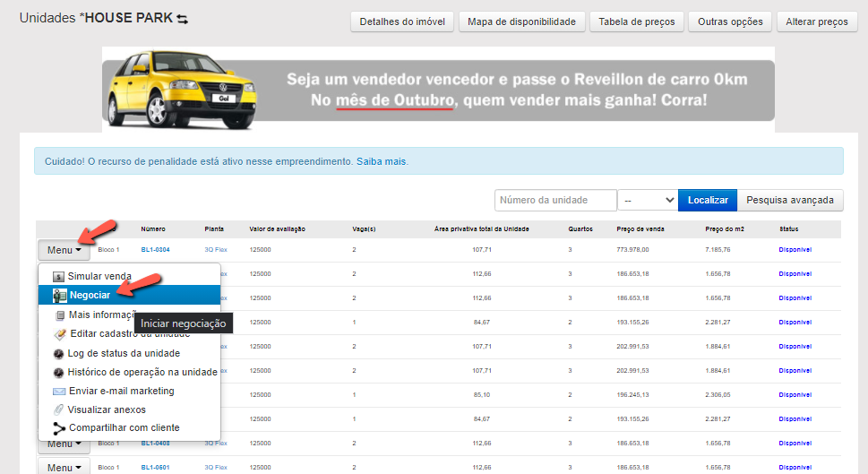The height and width of the screenshot is (474, 868).
Task: Click the envelope icon for e-mail marketing
Action: click(59, 391)
